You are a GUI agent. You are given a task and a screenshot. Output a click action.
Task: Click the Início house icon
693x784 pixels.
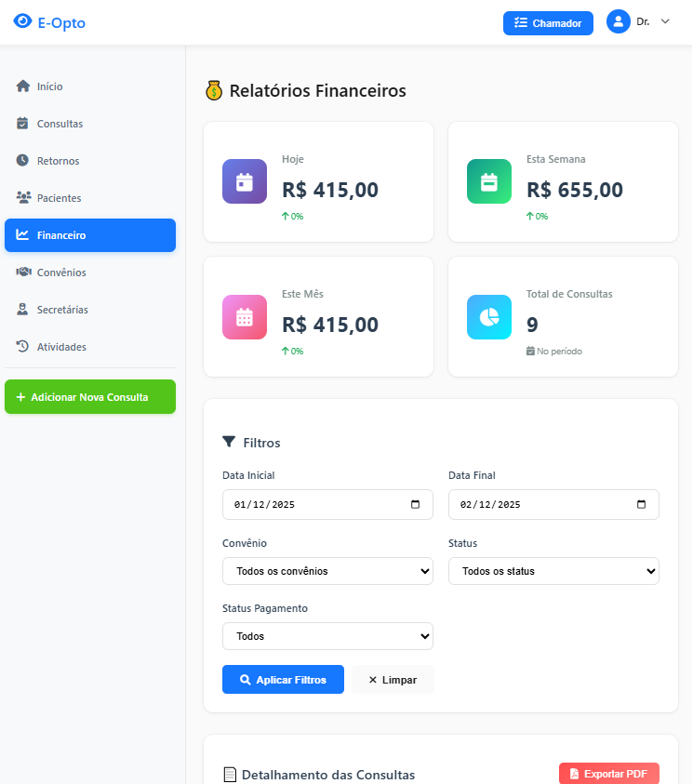tap(22, 86)
